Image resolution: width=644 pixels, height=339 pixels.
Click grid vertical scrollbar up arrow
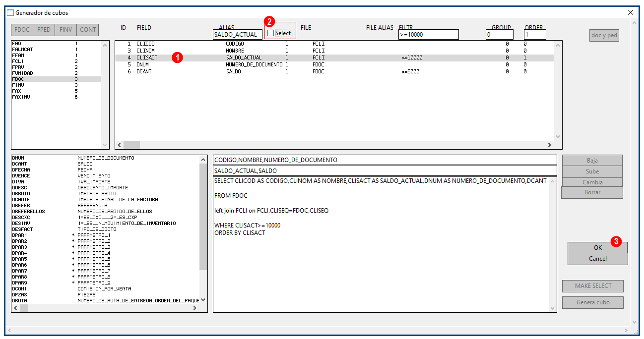coord(558,45)
